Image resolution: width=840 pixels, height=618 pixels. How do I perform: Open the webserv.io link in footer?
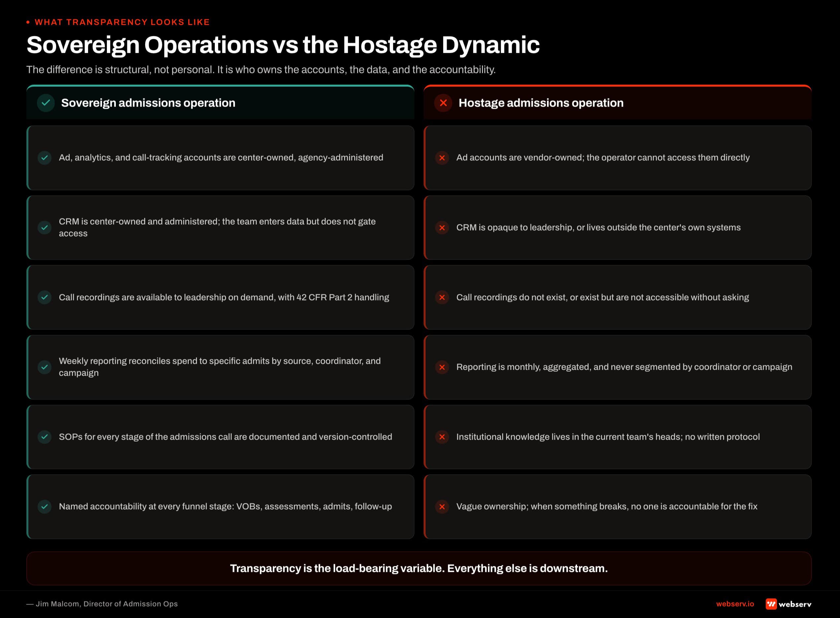pyautogui.click(x=735, y=604)
